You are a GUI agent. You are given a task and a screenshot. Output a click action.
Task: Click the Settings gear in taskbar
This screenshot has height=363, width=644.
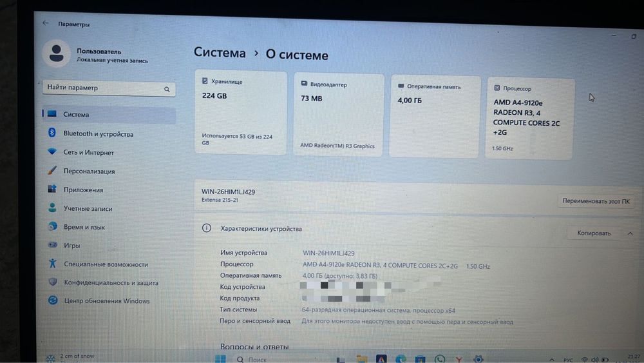[478, 359]
